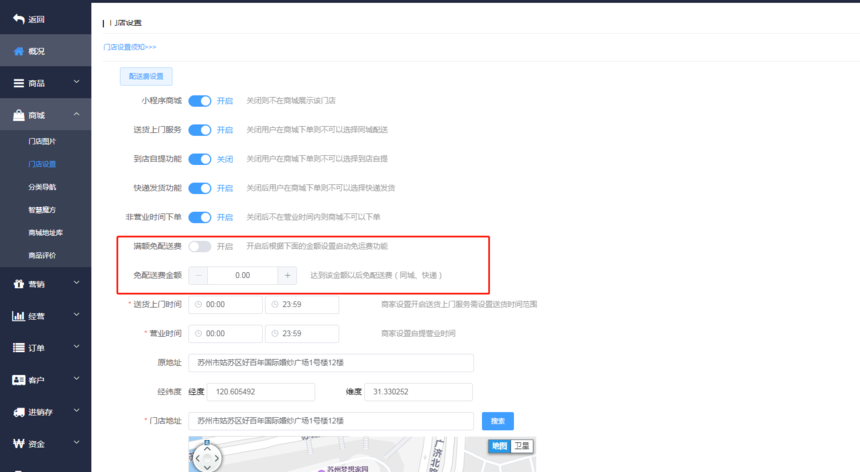
Task: Click the 返回 back arrow icon
Action: pos(18,19)
